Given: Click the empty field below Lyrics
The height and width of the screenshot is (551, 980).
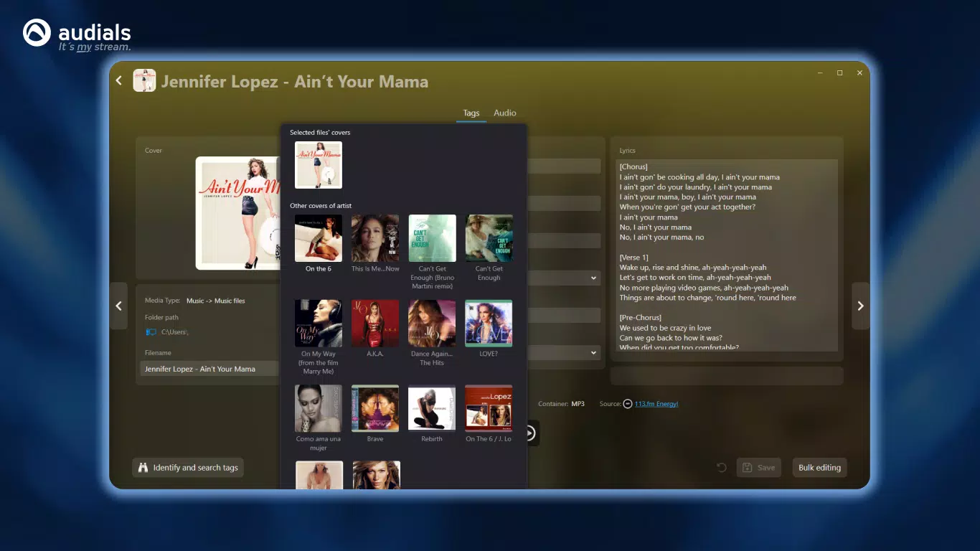Looking at the screenshot, I should tap(727, 376).
